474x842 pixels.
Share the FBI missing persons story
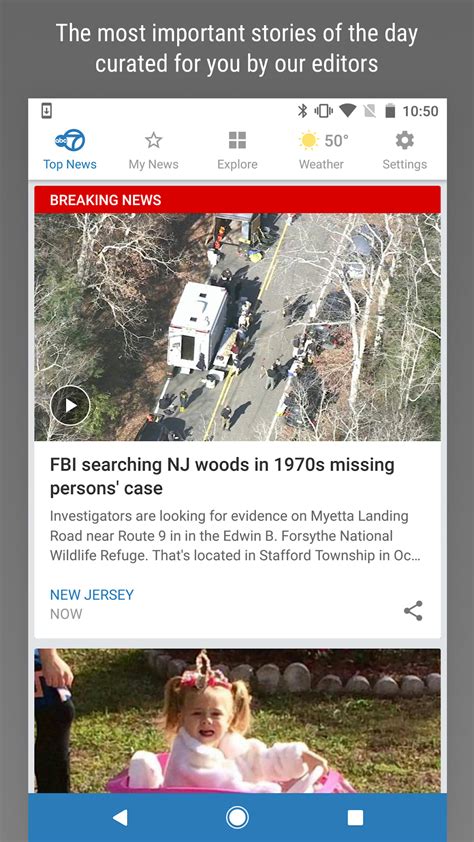point(413,611)
